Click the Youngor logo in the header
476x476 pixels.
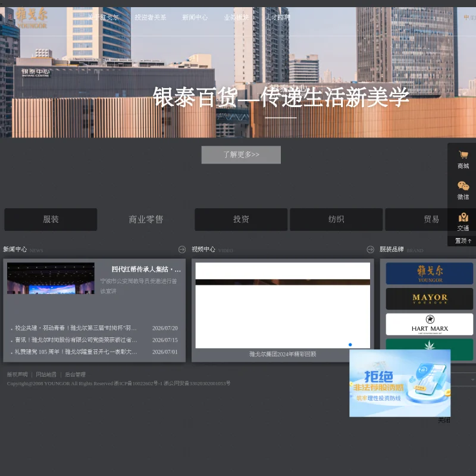[x=32, y=18]
